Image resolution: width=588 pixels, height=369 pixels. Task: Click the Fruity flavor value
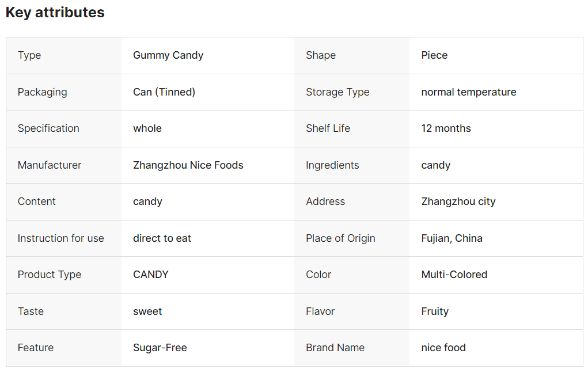pos(435,311)
